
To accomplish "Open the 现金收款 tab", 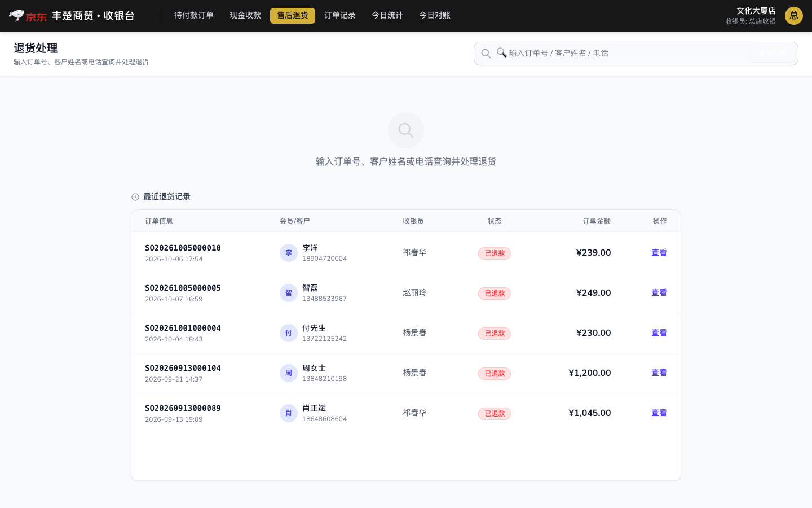I will point(245,16).
